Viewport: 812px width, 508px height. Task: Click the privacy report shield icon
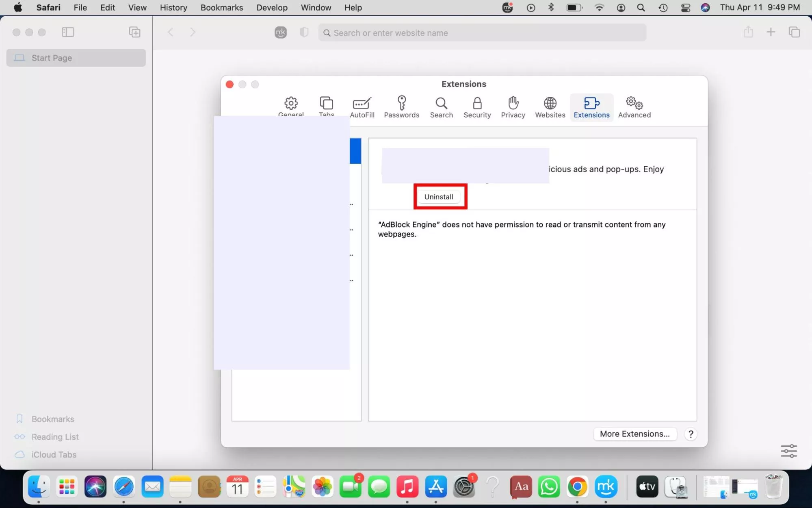coord(304,33)
